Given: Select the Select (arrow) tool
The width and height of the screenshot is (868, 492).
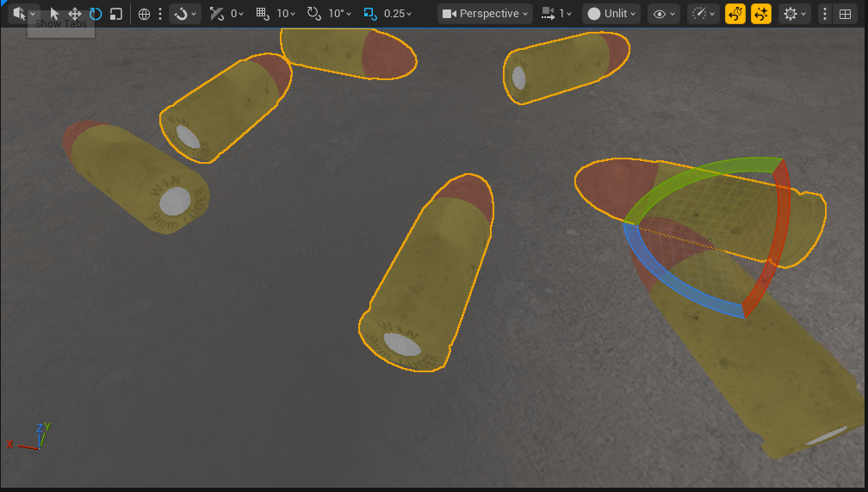Looking at the screenshot, I should tap(54, 13).
